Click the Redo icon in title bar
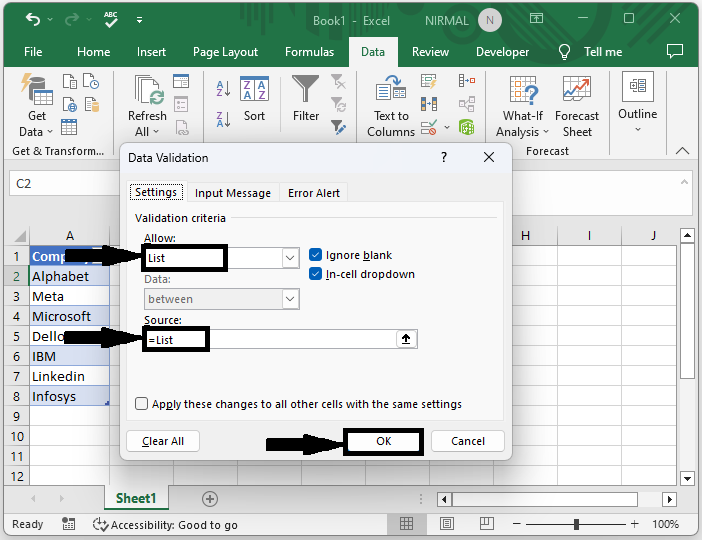 coord(72,20)
